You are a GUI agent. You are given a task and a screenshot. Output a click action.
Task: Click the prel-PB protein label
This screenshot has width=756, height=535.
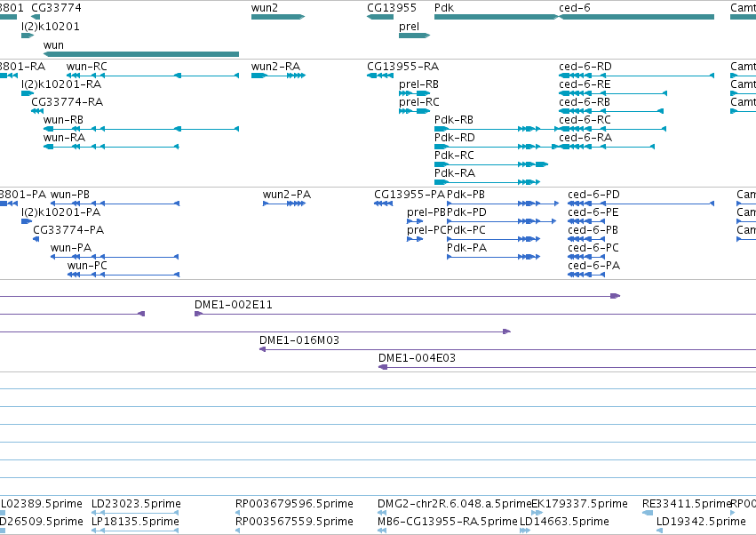tap(426, 212)
